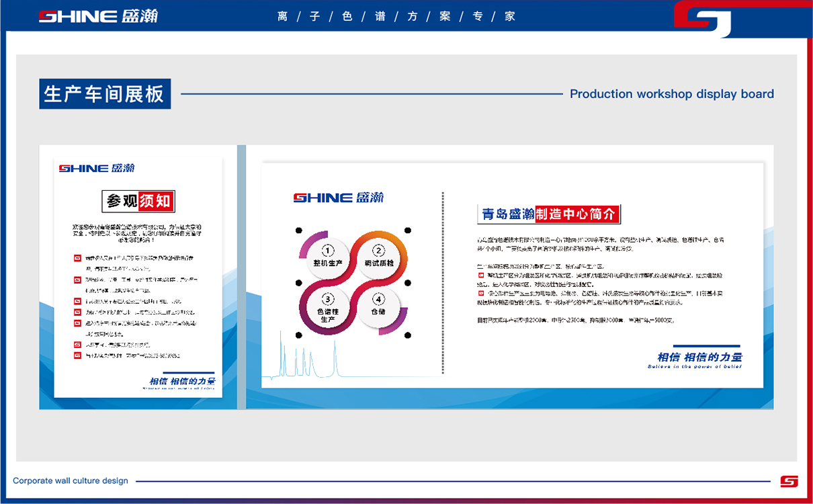Click the 离子色谱方案专家 tagline in header
Image resolution: width=813 pixels, height=504 pixels.
pos(396,16)
